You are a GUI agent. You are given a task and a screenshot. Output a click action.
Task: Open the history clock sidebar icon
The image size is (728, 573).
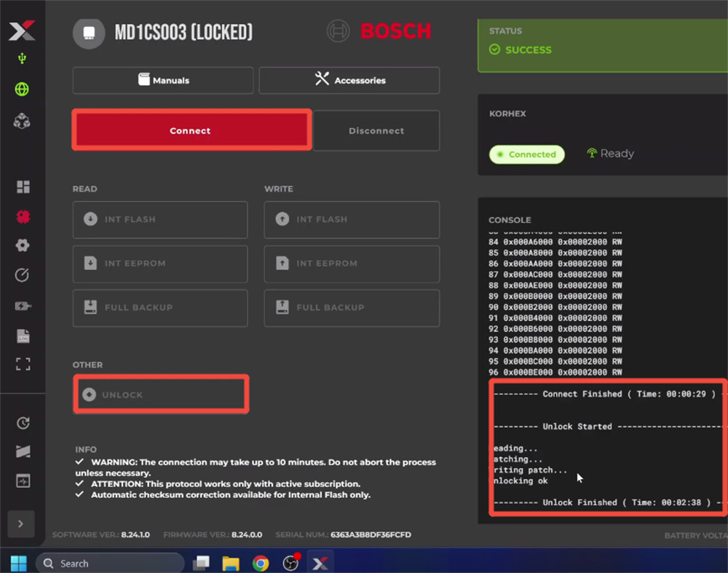tap(23, 423)
